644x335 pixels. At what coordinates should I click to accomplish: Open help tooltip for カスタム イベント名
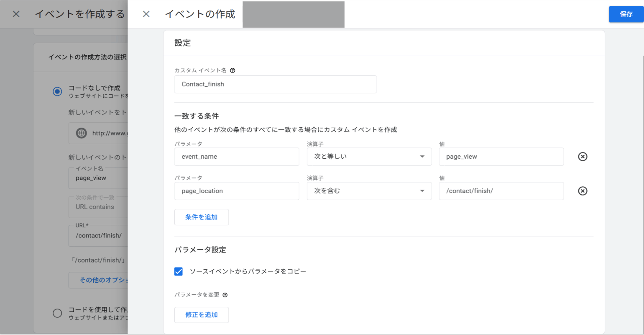(233, 70)
